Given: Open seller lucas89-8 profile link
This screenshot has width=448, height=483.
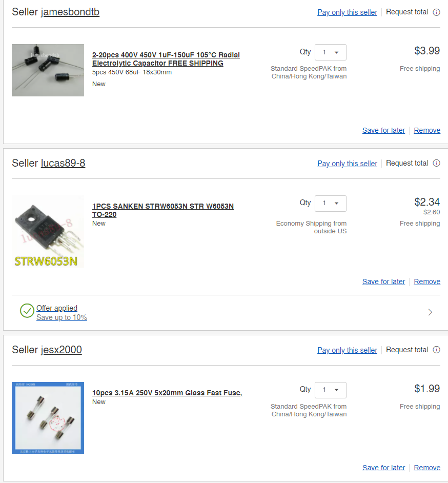Looking at the screenshot, I should tap(63, 164).
